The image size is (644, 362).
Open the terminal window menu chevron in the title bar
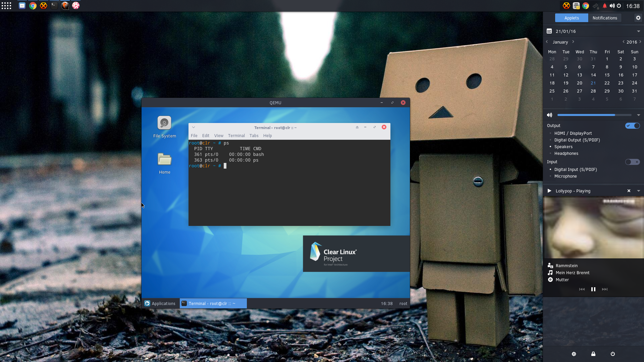(x=194, y=127)
